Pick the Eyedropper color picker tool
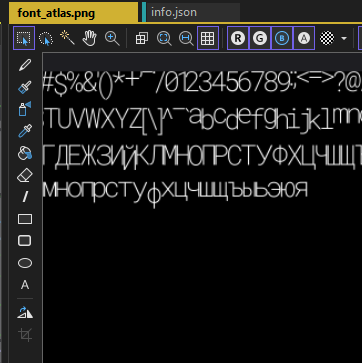 click(25, 131)
